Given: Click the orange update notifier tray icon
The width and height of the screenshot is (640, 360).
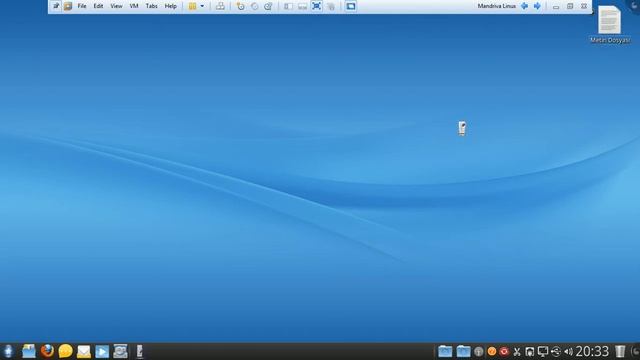Looking at the screenshot, I should [491, 351].
